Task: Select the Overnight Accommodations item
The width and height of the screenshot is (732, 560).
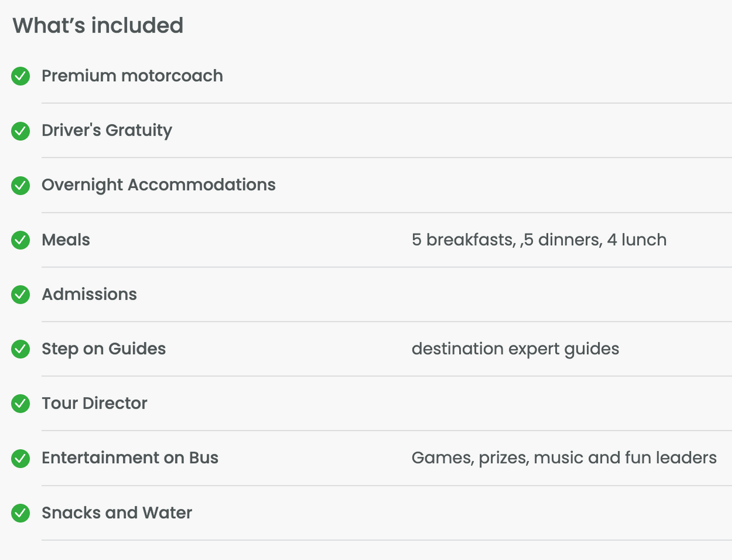Action: (159, 185)
